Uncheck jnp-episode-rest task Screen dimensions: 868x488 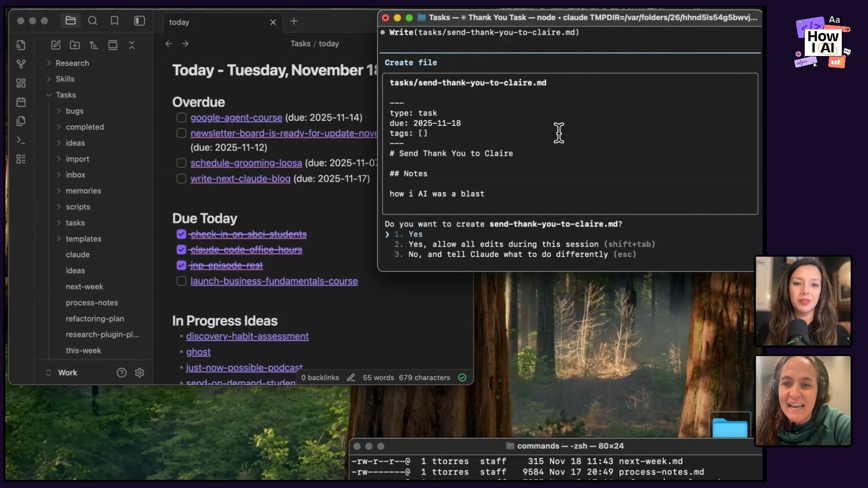[x=181, y=265]
